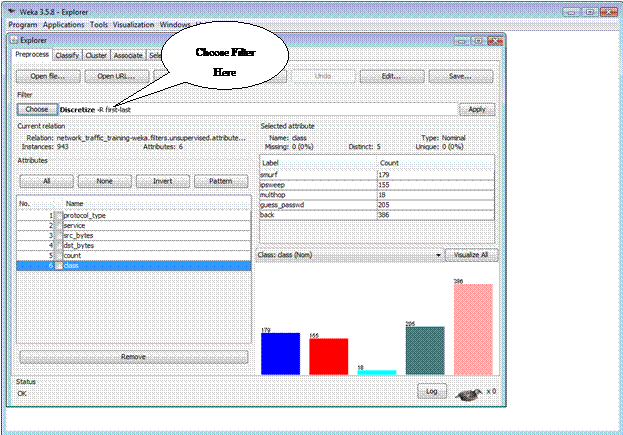Apply the Discretize filter

477,109
